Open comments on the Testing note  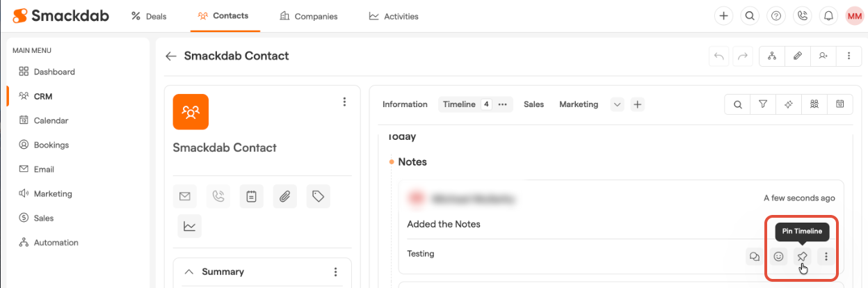[754, 257]
